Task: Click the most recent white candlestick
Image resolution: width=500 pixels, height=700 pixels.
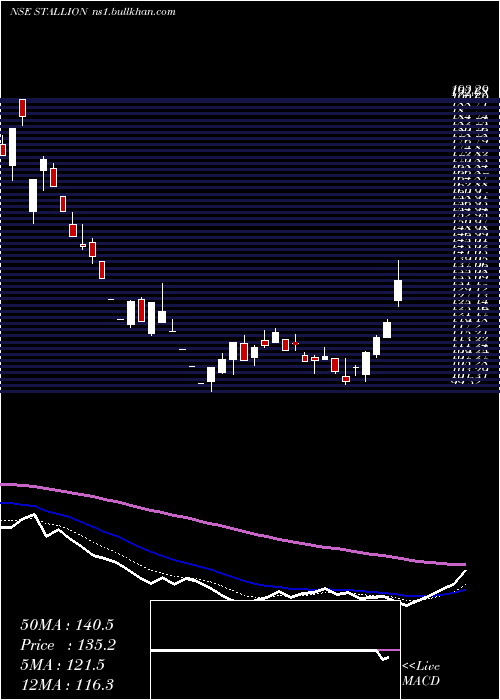Action: (398, 290)
